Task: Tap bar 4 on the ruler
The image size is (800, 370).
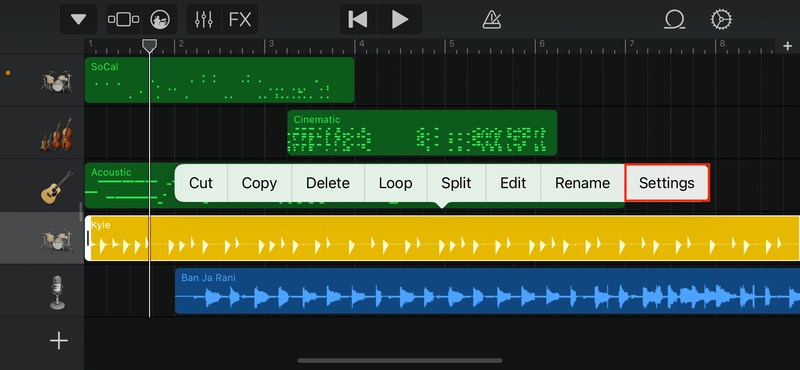Action: (x=361, y=44)
